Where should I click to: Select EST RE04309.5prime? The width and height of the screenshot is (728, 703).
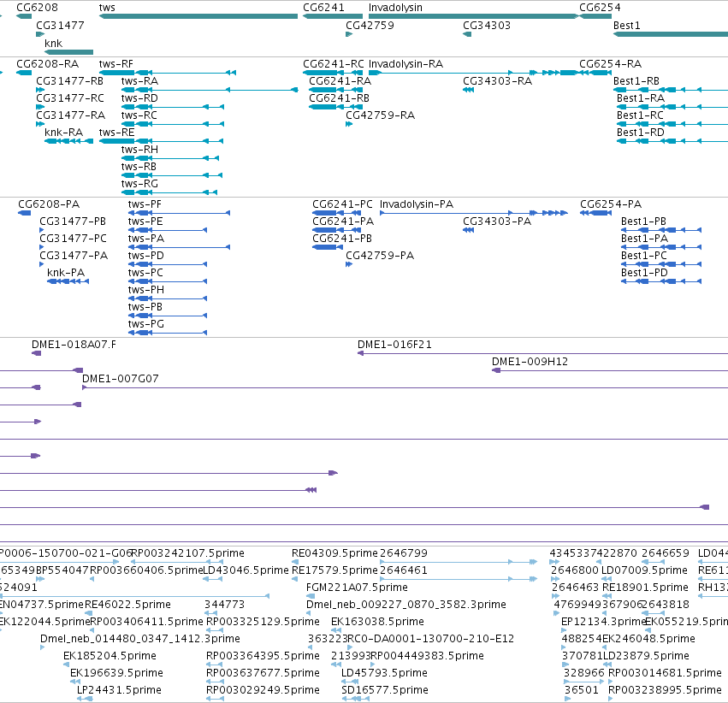tap(295, 562)
